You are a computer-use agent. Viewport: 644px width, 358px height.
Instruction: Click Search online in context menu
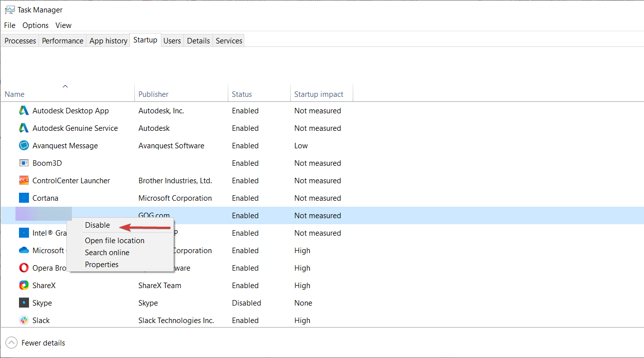(107, 253)
